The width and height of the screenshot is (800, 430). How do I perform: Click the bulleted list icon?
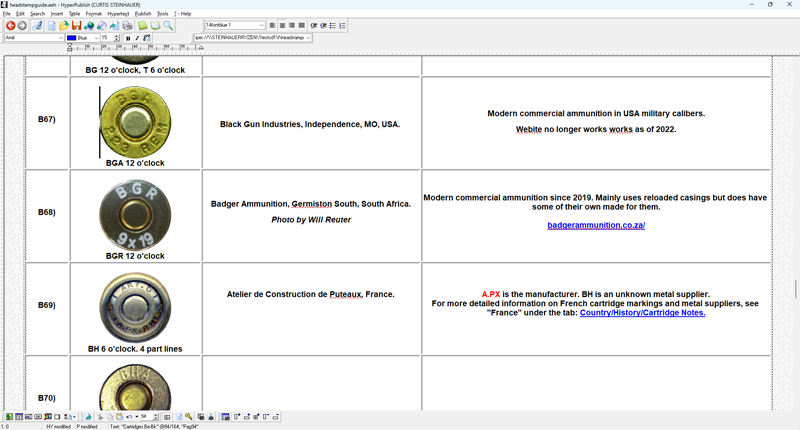click(x=332, y=25)
